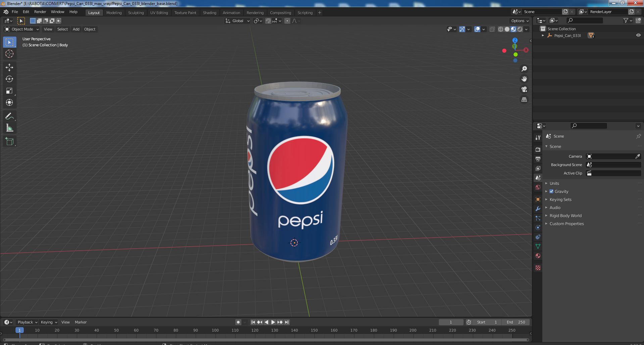This screenshot has width=644, height=345.
Task: Select the Annotate tool
Action: (x=9, y=116)
